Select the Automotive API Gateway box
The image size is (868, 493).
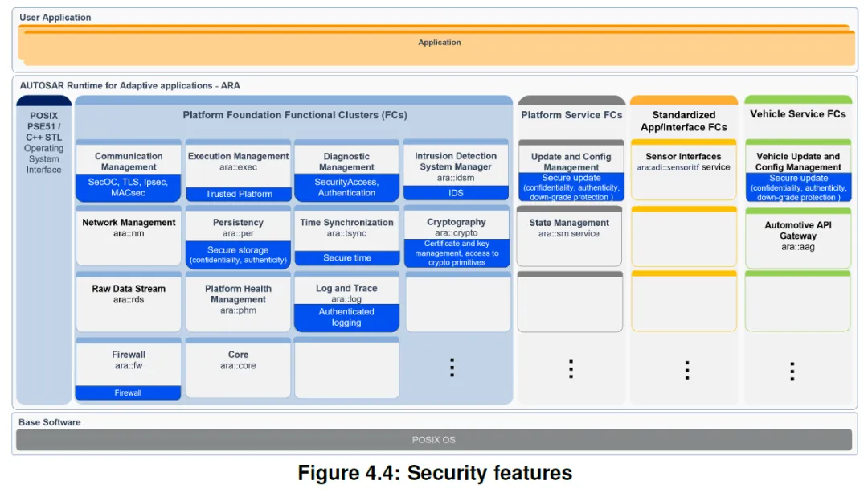[x=798, y=238]
